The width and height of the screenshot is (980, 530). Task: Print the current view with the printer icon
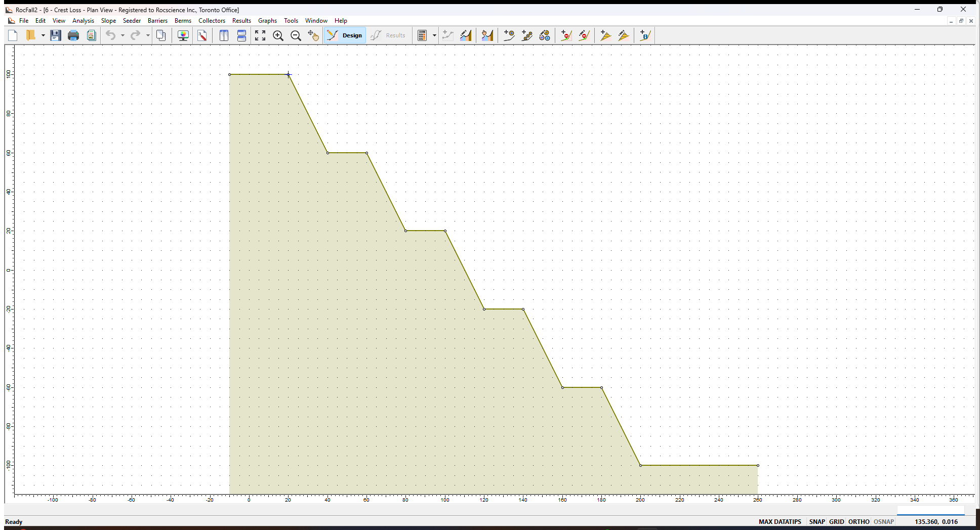73,35
